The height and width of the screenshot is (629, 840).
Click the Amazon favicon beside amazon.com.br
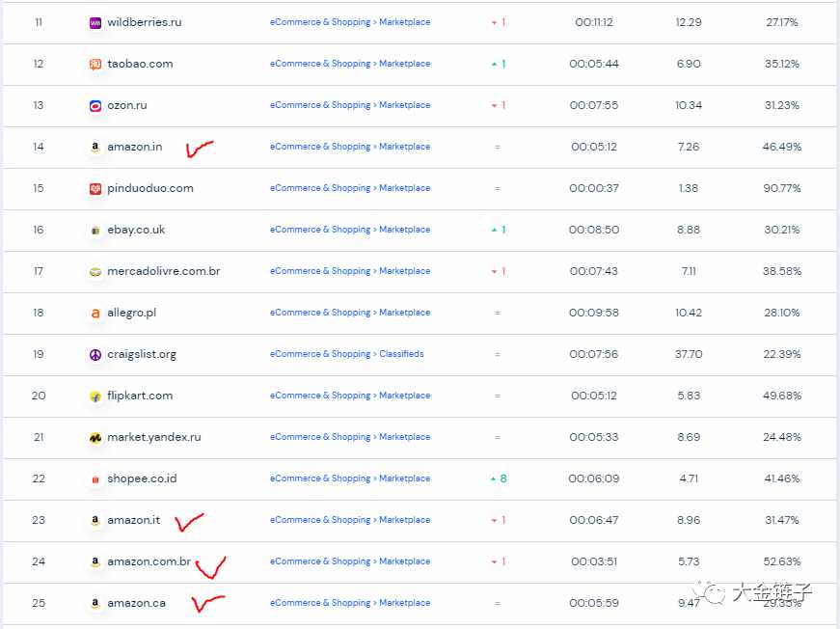click(95, 562)
